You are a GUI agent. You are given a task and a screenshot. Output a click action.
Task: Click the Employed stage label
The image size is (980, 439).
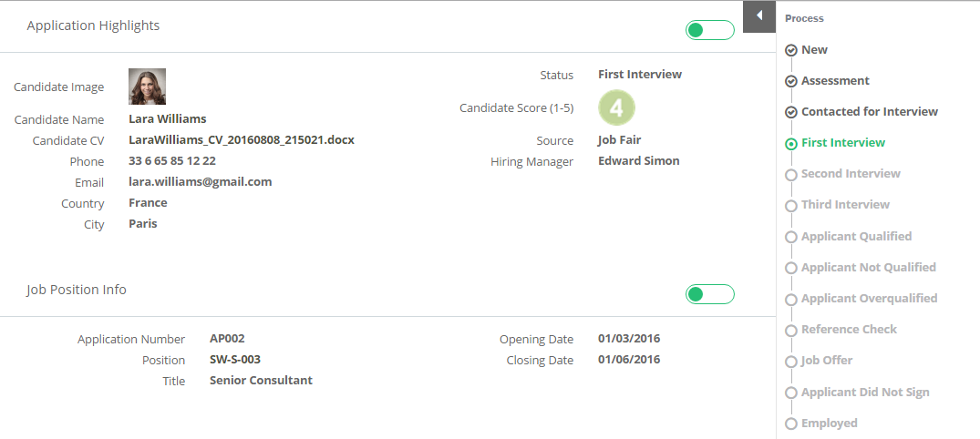[x=830, y=424]
